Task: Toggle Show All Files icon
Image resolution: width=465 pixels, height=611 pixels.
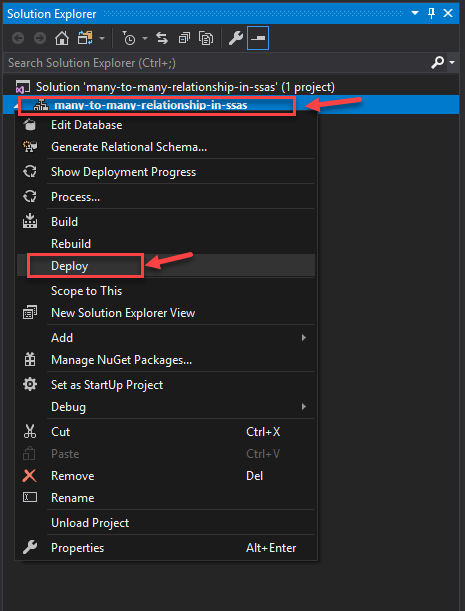Action: (x=206, y=38)
